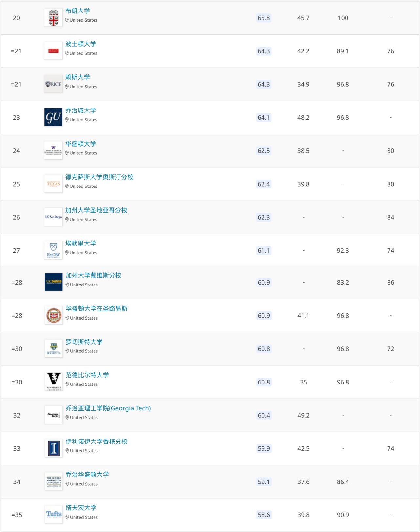Click the Rice University logo

53,84
